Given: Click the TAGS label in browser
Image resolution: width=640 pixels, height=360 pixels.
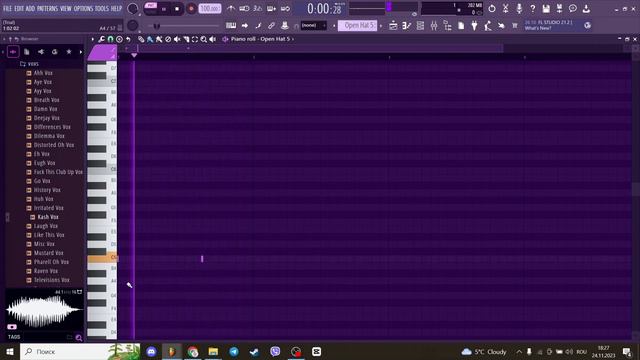Looking at the screenshot, I should [x=14, y=337].
